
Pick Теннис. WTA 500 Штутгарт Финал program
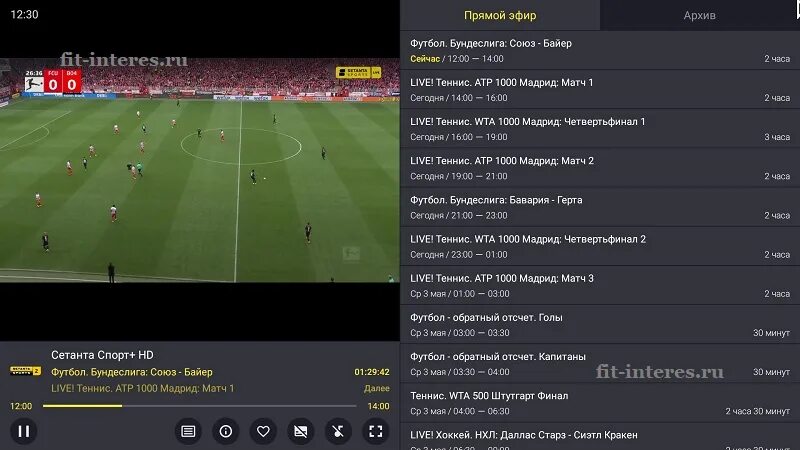pyautogui.click(x=600, y=403)
